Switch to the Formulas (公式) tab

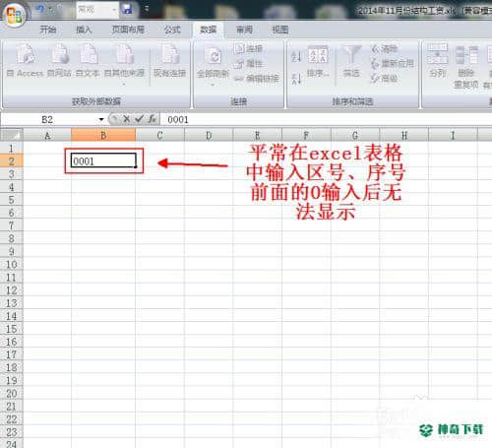coord(172,30)
